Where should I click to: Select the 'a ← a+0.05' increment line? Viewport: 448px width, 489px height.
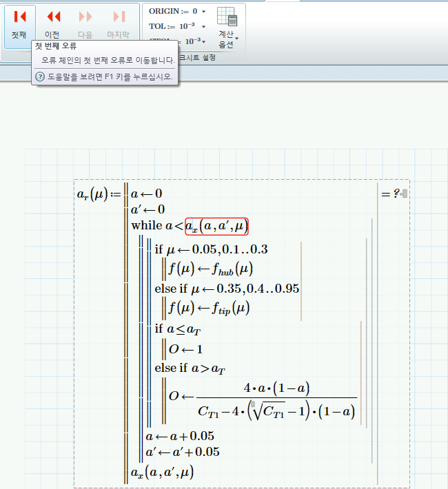coord(180,436)
